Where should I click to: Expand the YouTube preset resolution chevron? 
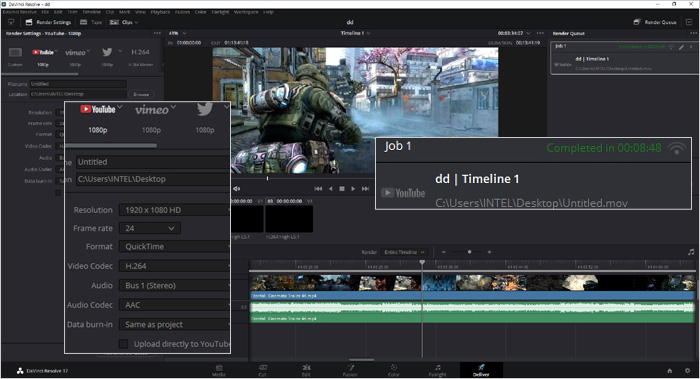pos(57,51)
